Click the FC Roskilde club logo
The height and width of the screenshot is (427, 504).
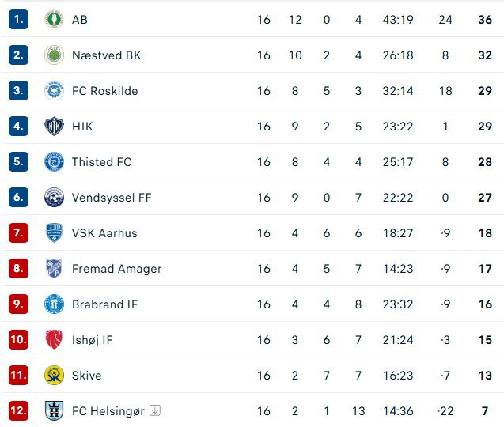[x=54, y=91]
